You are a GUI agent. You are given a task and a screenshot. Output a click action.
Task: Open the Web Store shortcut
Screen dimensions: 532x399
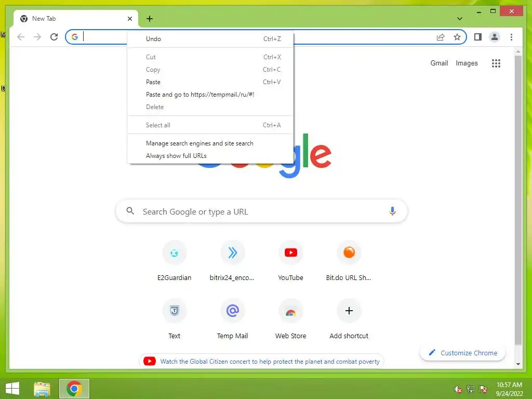pyautogui.click(x=291, y=319)
